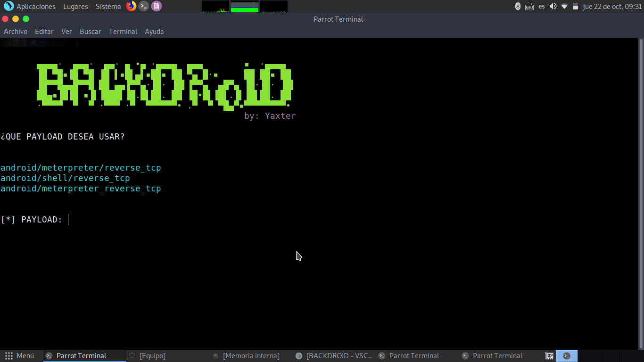Click the green-filled system monitor graph
The image size is (644, 362).
245,6
